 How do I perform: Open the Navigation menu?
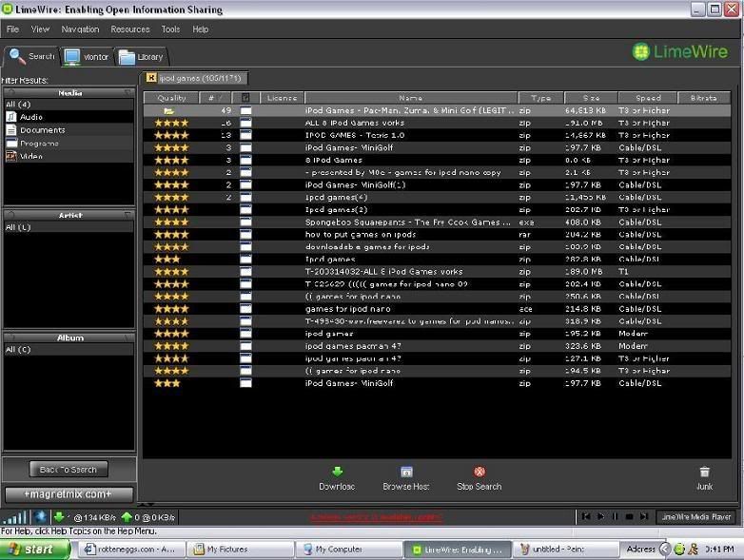click(x=80, y=29)
